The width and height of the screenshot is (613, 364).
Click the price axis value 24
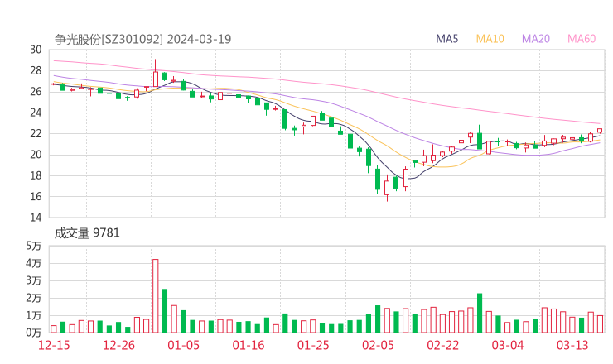(x=36, y=113)
